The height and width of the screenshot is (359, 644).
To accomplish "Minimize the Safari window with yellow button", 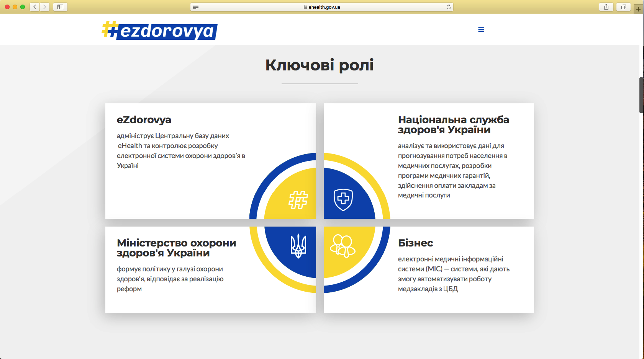I will (x=15, y=7).
